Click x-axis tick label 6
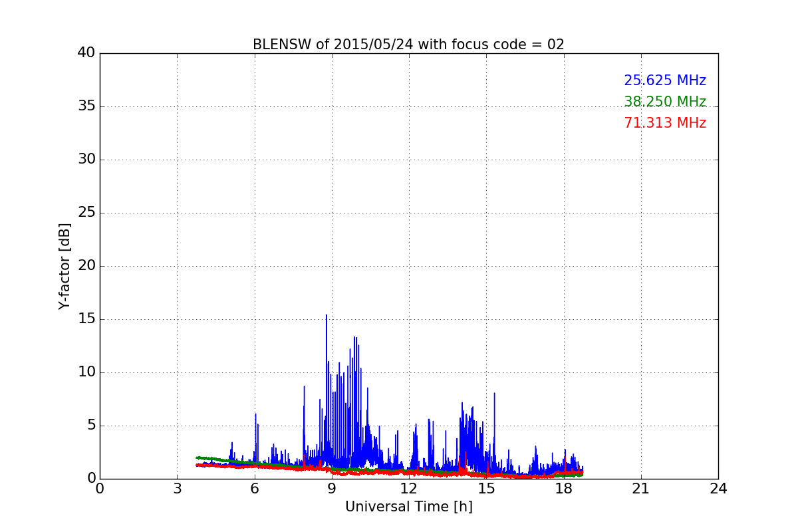The width and height of the screenshot is (798, 532). tap(255, 489)
